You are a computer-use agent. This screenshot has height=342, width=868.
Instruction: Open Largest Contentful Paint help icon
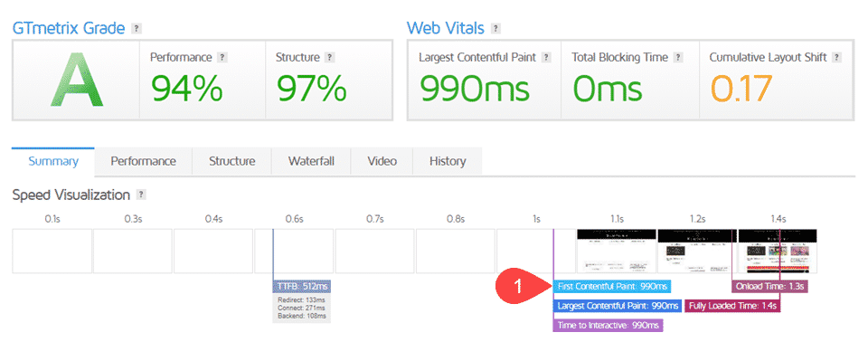coord(546,57)
